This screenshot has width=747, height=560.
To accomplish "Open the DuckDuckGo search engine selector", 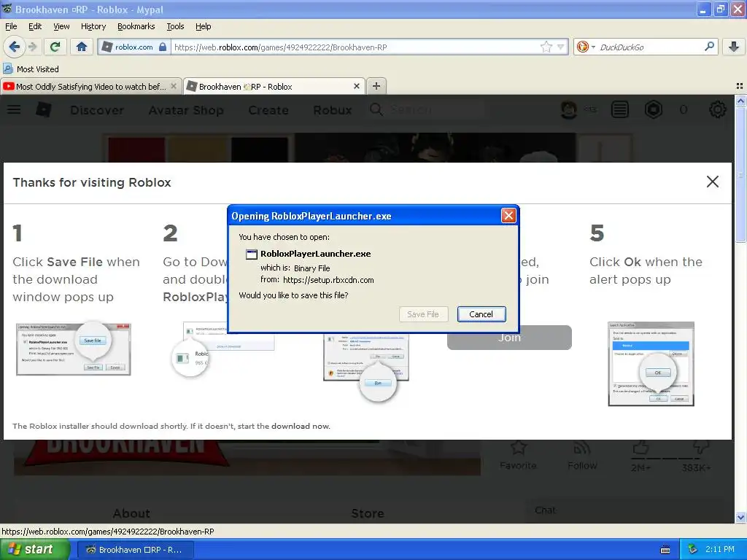I will click(586, 47).
